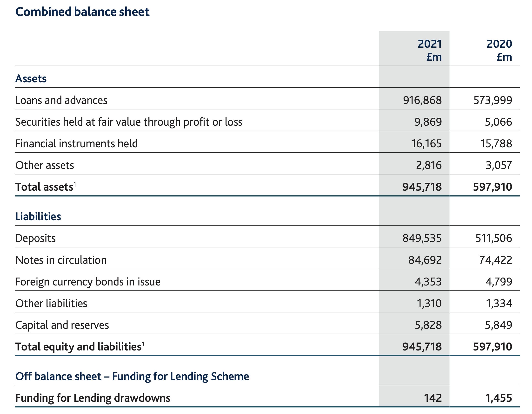532x414 pixels.
Task: Select the "Capital and reserves" row label
Action: click(x=62, y=325)
